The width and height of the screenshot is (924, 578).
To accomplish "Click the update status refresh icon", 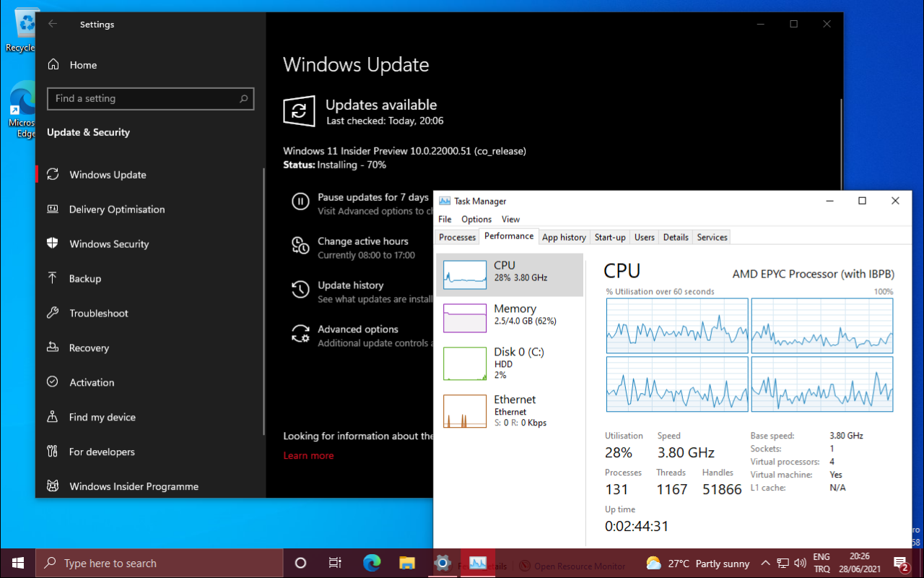I will [299, 111].
